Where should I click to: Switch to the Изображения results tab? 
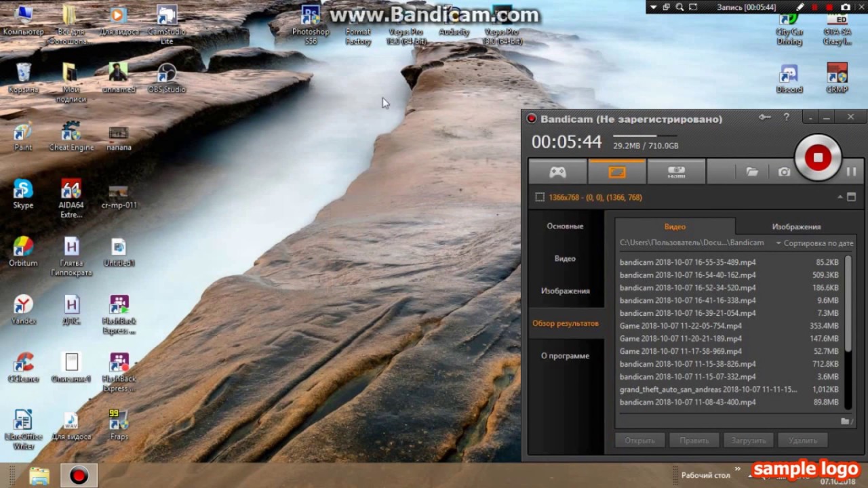(796, 226)
